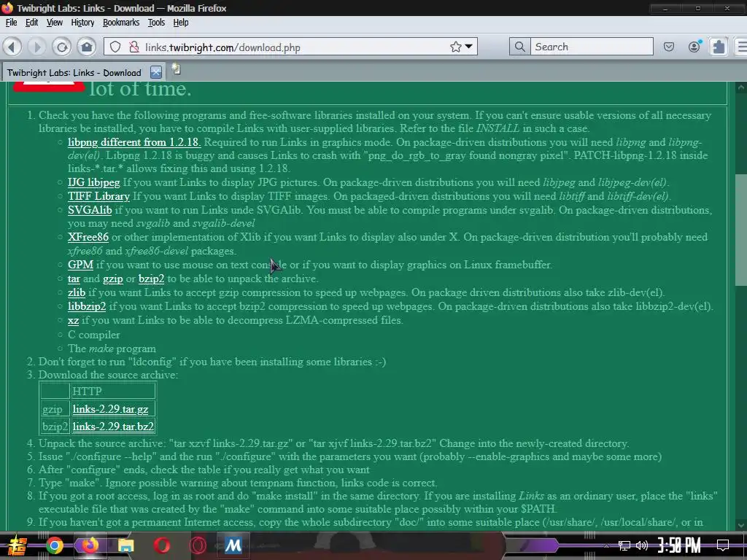Click the Forward arrow button
Image resolution: width=747 pixels, height=560 pixels.
click(36, 47)
